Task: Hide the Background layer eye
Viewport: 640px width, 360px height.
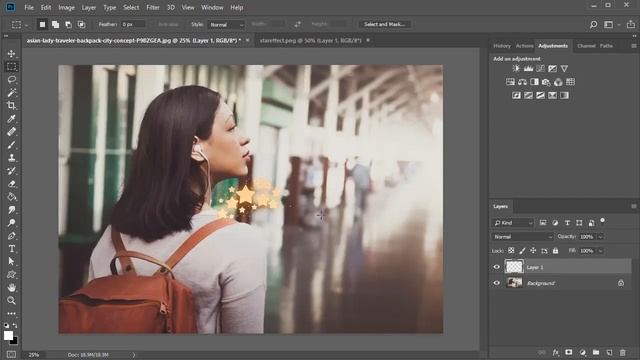Action: [497, 283]
